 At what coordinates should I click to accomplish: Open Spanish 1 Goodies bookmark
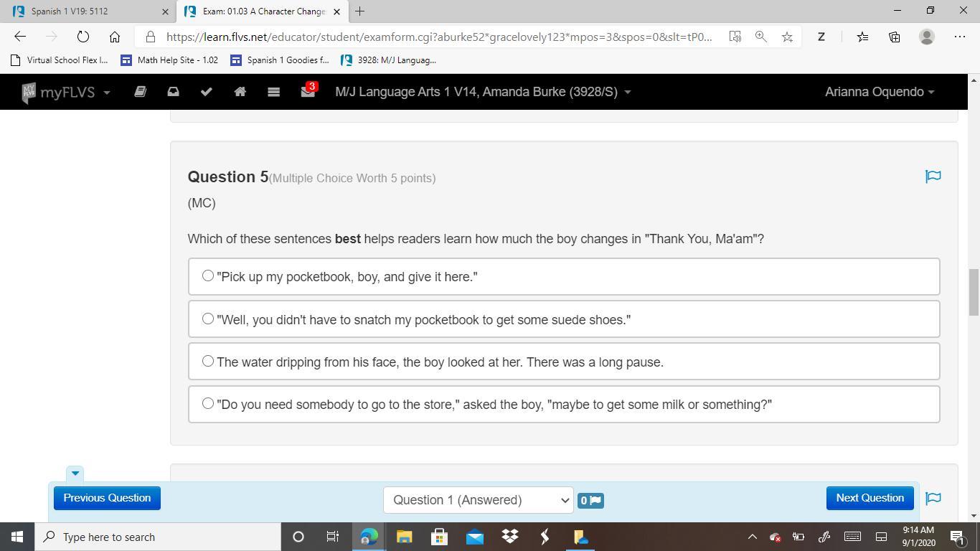pyautogui.click(x=280, y=60)
